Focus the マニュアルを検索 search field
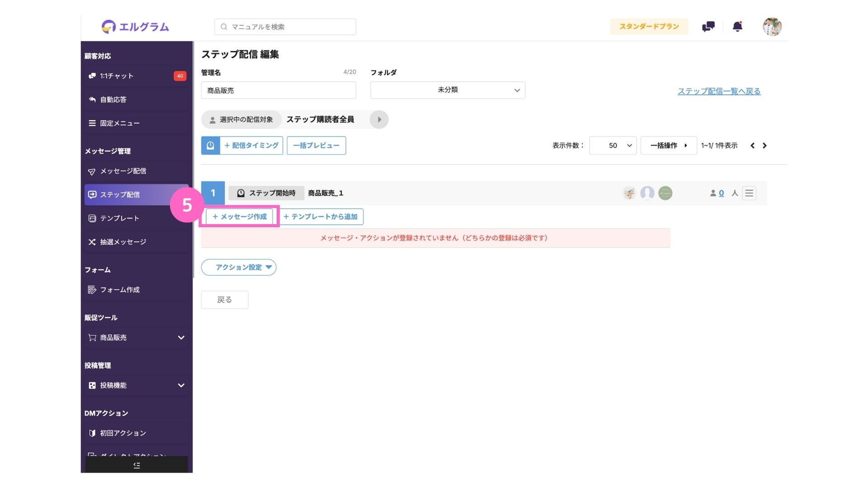The image size is (868, 488). click(285, 27)
